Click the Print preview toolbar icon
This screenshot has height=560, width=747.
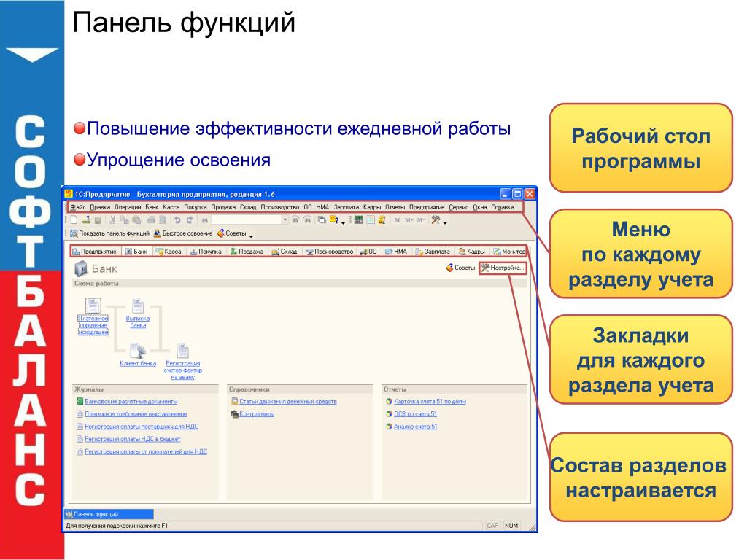[x=163, y=220]
